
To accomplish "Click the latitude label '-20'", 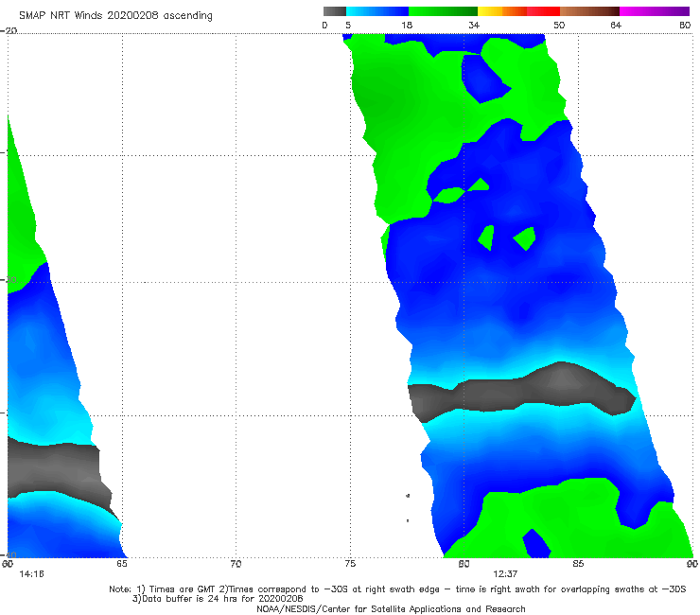I will (9, 30).
